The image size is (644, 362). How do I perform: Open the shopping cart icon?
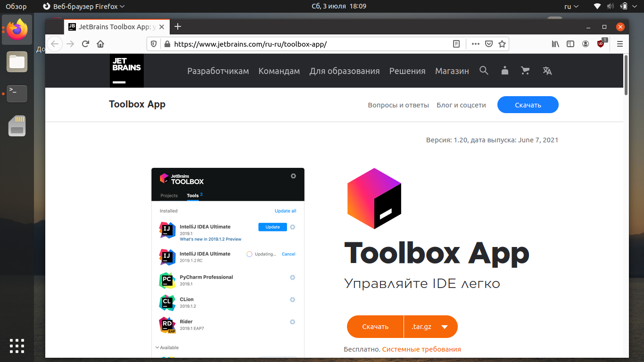525,71
